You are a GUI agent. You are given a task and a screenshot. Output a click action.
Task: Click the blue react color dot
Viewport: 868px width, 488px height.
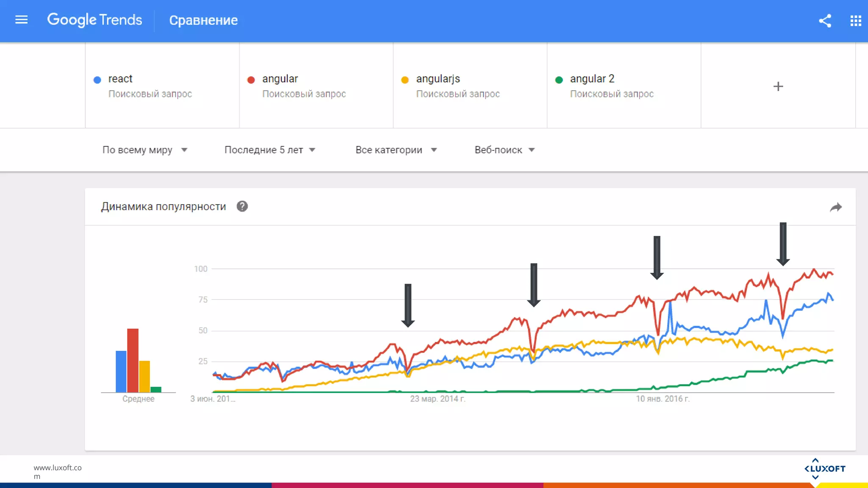pyautogui.click(x=97, y=80)
